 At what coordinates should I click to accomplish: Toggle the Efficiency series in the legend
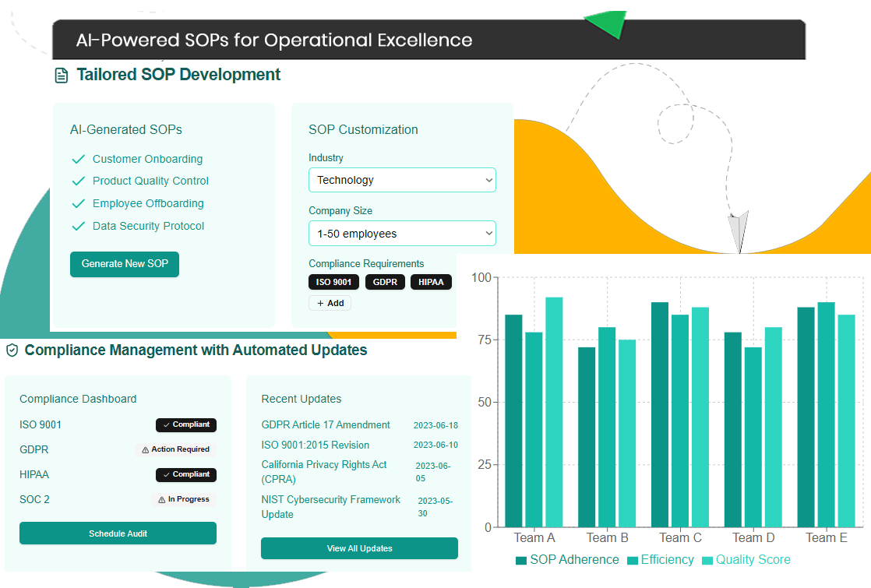tap(661, 560)
